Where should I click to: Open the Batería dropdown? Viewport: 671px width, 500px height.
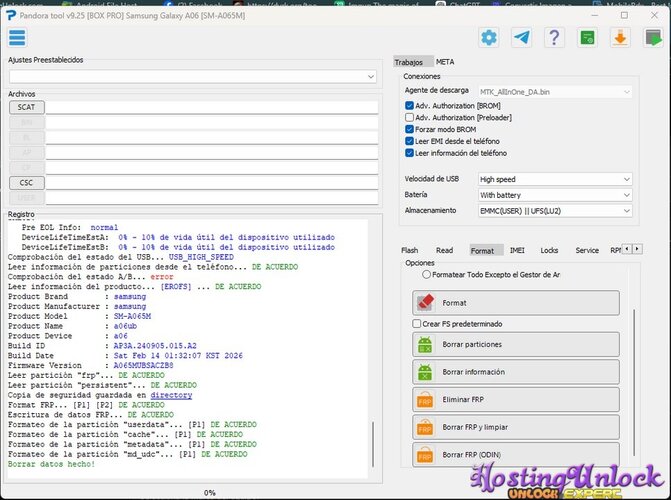(x=555, y=195)
